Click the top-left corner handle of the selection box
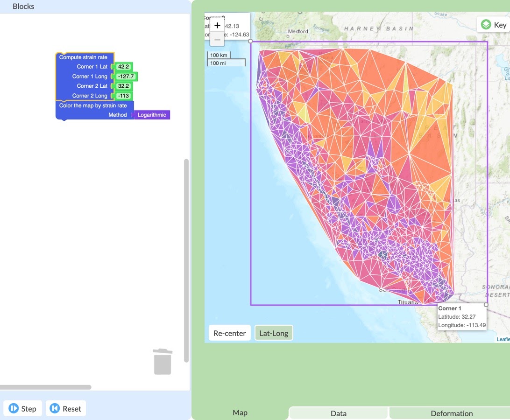510x420 pixels. pos(251,41)
